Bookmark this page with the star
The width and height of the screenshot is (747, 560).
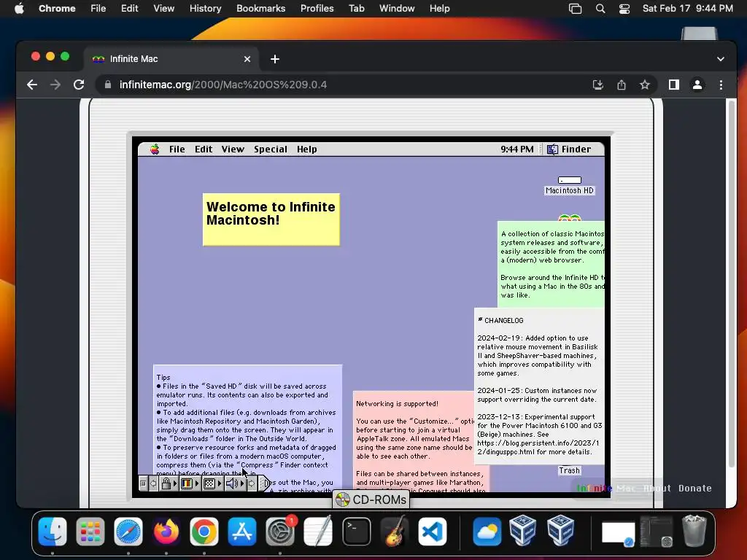[645, 85]
